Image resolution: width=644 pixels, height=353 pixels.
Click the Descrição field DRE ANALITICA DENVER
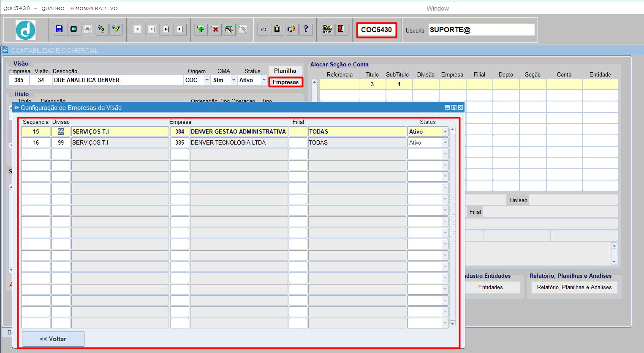pyautogui.click(x=118, y=80)
